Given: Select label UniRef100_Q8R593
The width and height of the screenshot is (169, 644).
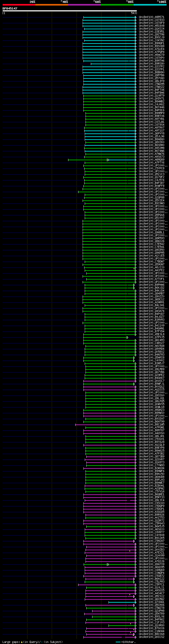Looking at the screenshot, I should (x=152, y=238).
